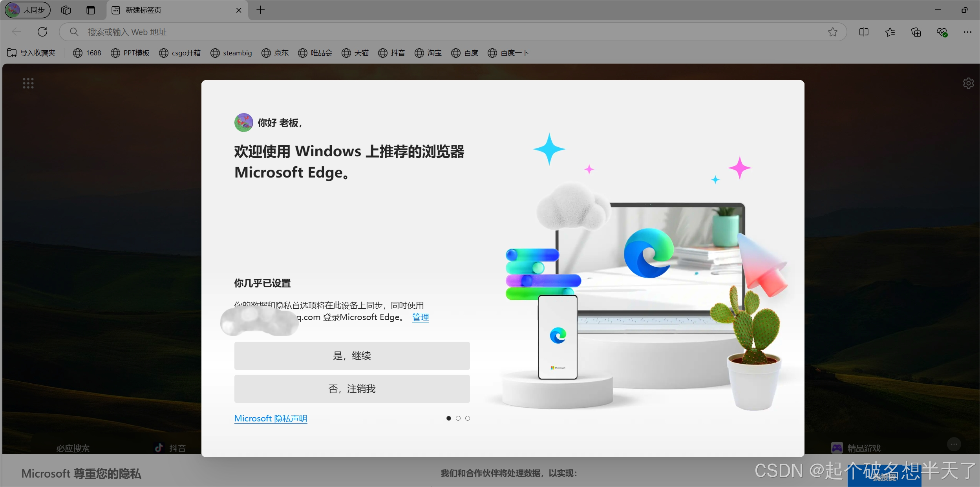Open the 抖音 quick link tile
This screenshot has height=487, width=980.
coord(170,448)
